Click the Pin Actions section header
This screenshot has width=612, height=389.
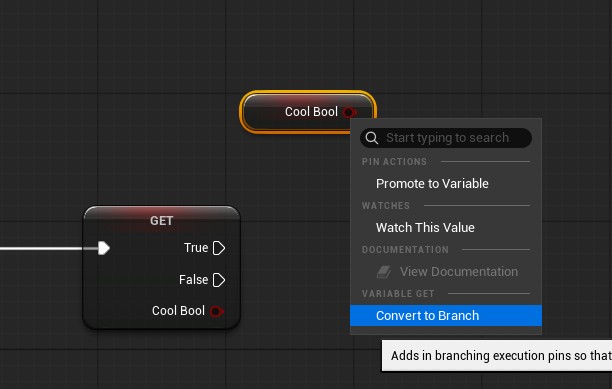[x=394, y=162]
